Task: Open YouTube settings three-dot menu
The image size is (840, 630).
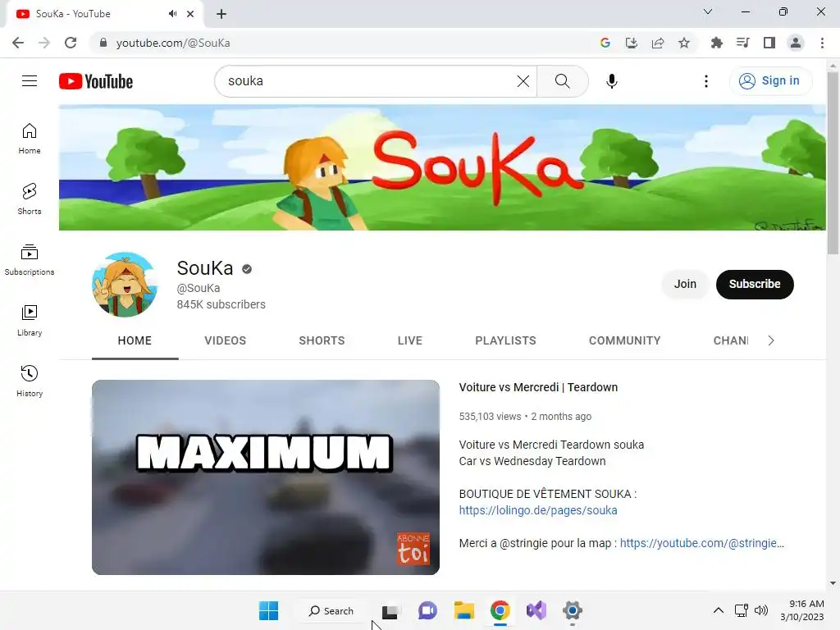Action: pyautogui.click(x=706, y=81)
